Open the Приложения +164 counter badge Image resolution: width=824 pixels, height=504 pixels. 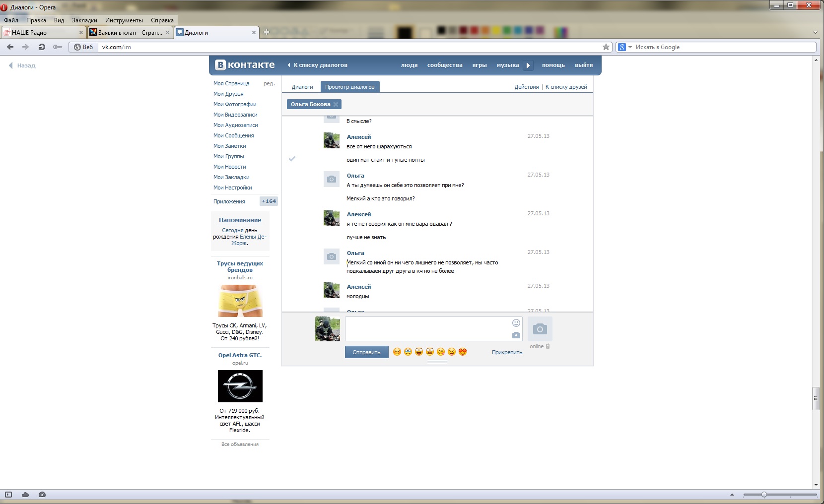pos(269,201)
